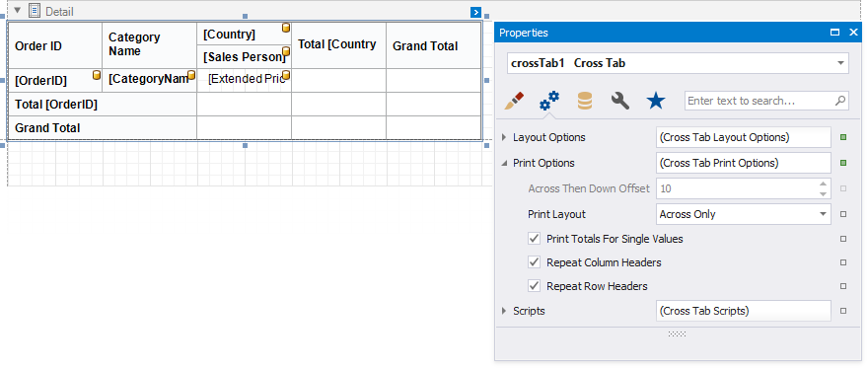Decrease Across Then Down Offset value
The image size is (868, 369).
[x=823, y=193]
